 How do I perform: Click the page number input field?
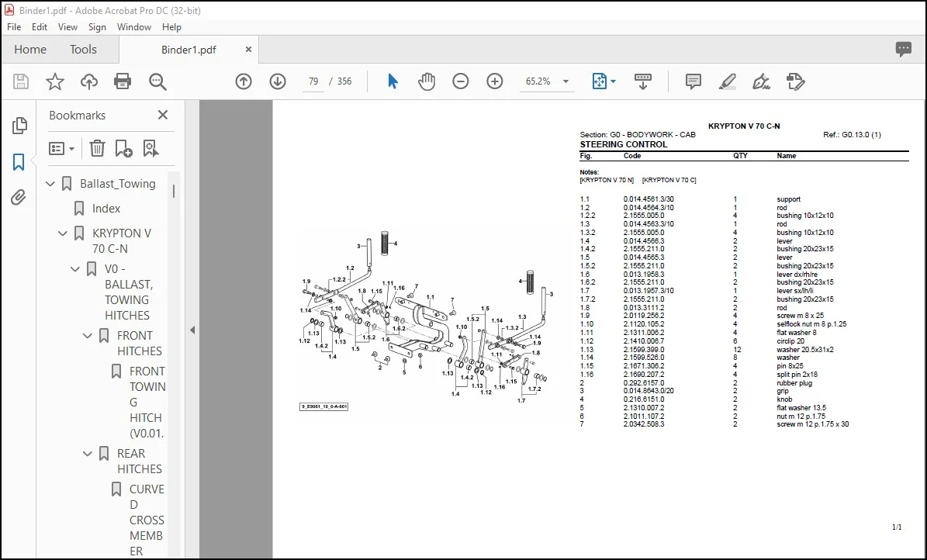point(313,81)
